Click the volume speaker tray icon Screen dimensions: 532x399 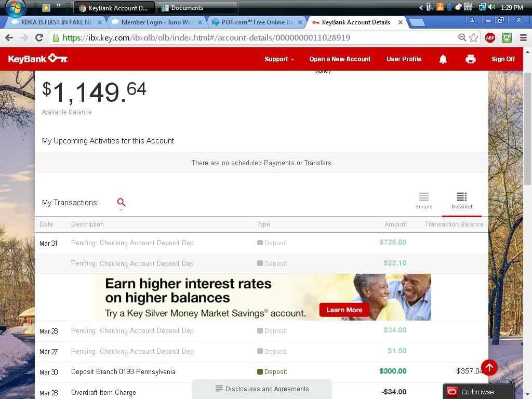[492, 7]
